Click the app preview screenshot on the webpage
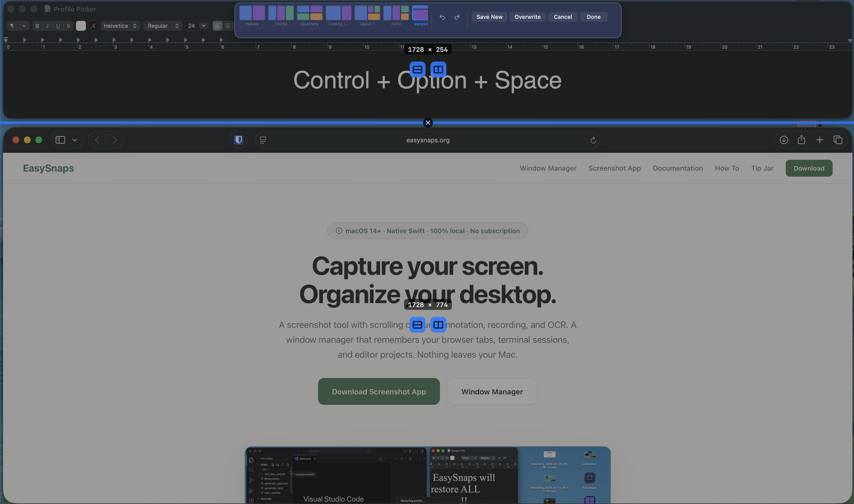The height and width of the screenshot is (504, 854). 428,475
